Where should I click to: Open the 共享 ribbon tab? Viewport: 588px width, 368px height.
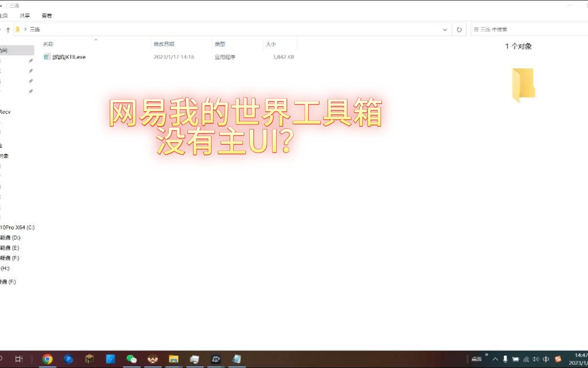[24, 16]
